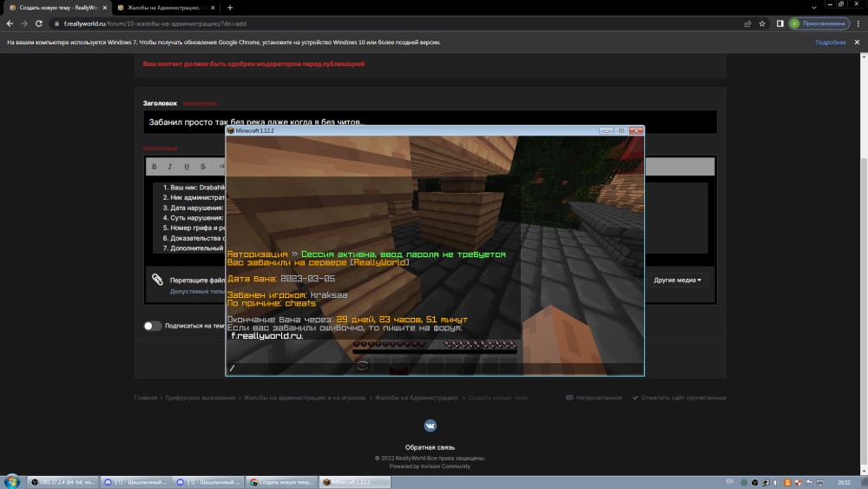Click the 'Непрочитанное' link

click(x=594, y=398)
